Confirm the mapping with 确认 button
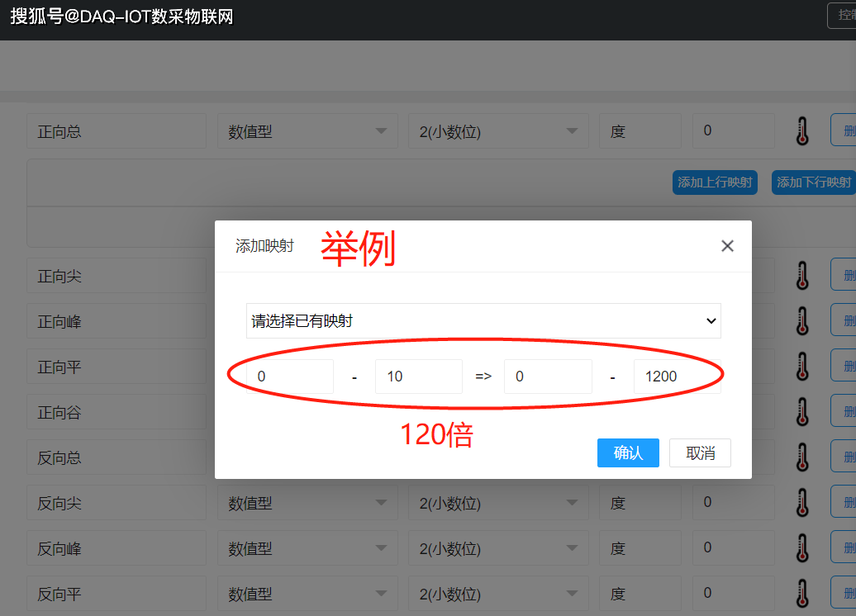The image size is (856, 616). pyautogui.click(x=628, y=453)
